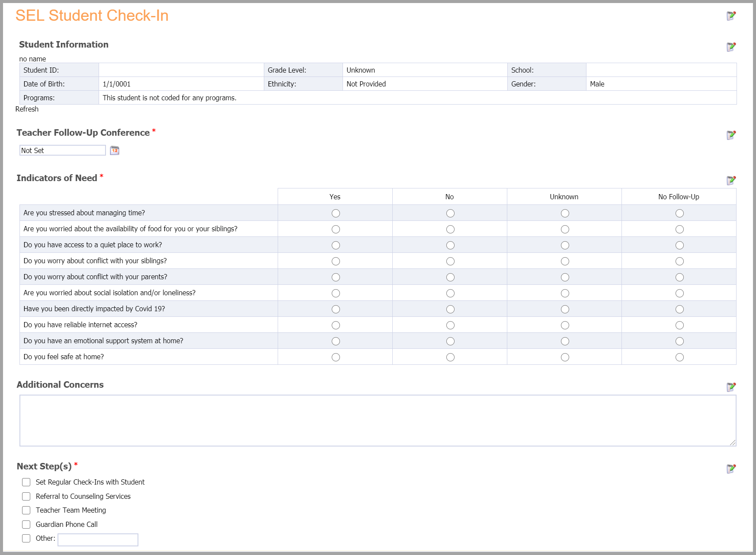Select Unknown for quiet place to work
756x555 pixels.
565,245
